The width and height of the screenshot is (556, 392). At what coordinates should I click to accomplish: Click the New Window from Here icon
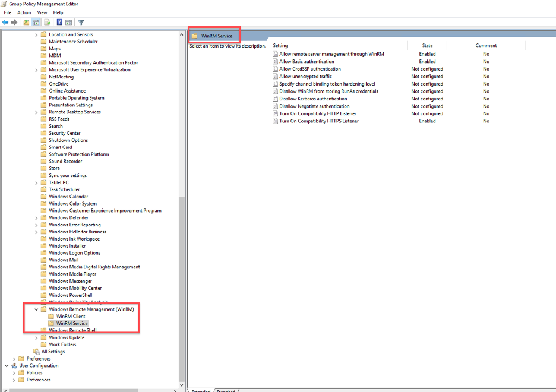pyautogui.click(x=68, y=22)
